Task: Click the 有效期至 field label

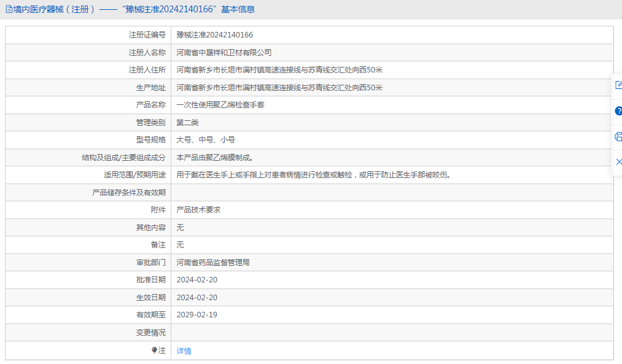Action: point(150,315)
